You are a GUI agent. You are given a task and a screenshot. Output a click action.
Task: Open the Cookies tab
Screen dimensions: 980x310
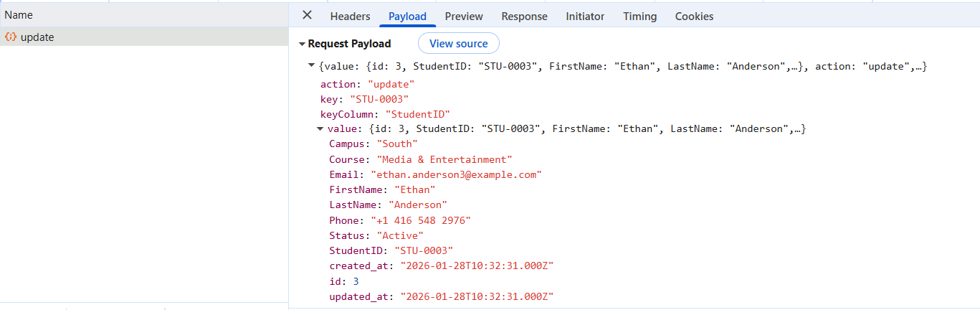[x=694, y=16]
